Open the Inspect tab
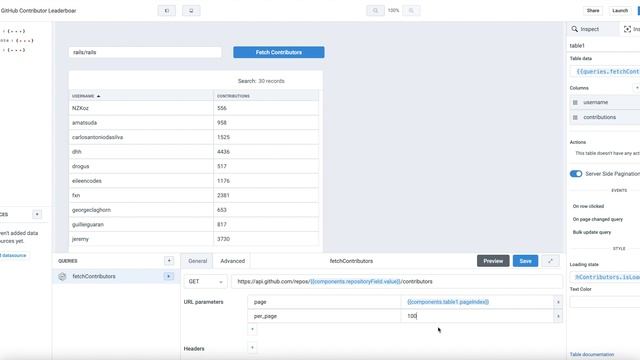The image size is (640, 360). click(x=589, y=29)
